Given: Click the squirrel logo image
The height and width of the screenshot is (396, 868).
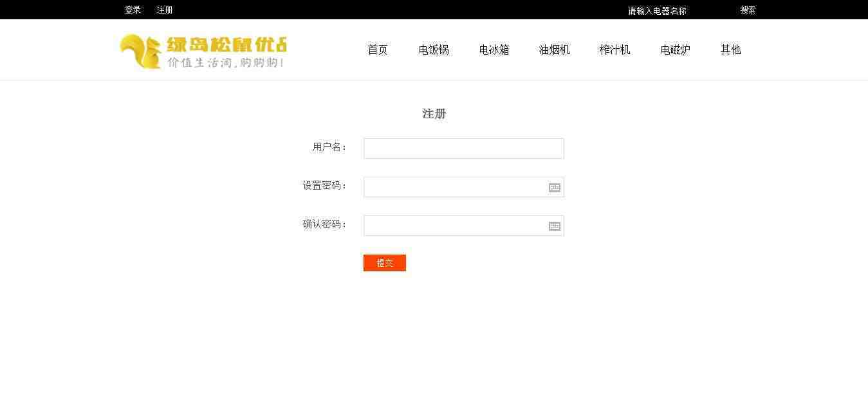Looking at the screenshot, I should [140, 51].
